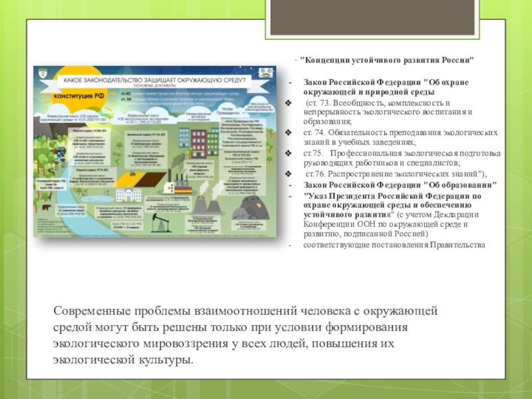Click "Указ Президента Российской Федерации по" line
The image size is (532, 399).
(392, 196)
